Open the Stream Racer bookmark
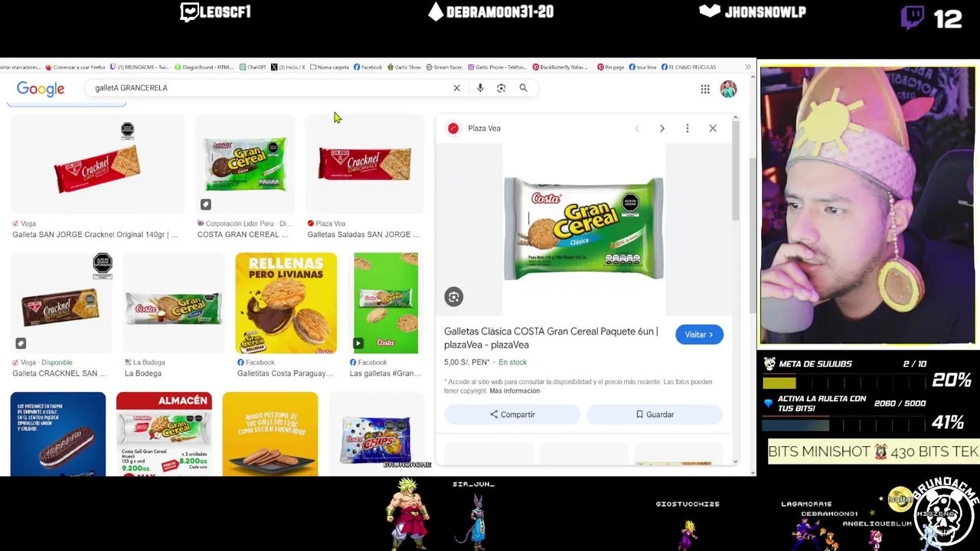Image resolution: width=980 pixels, height=551 pixels. (x=444, y=67)
